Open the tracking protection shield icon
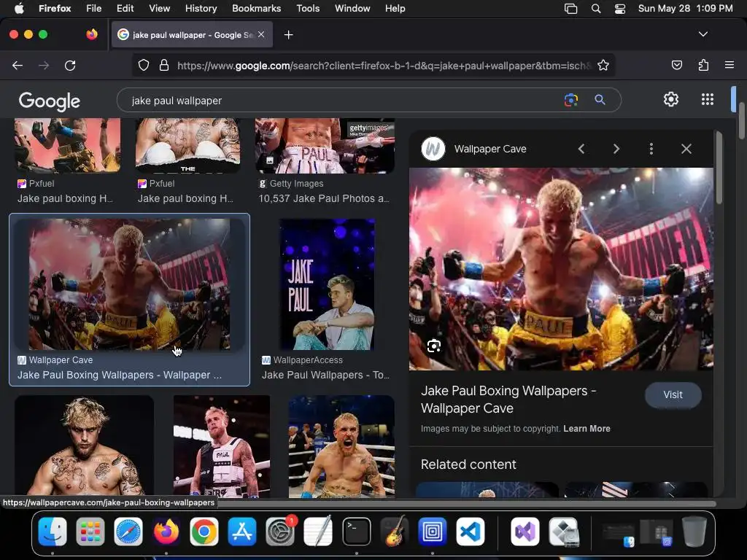This screenshot has width=747, height=560. [x=144, y=65]
